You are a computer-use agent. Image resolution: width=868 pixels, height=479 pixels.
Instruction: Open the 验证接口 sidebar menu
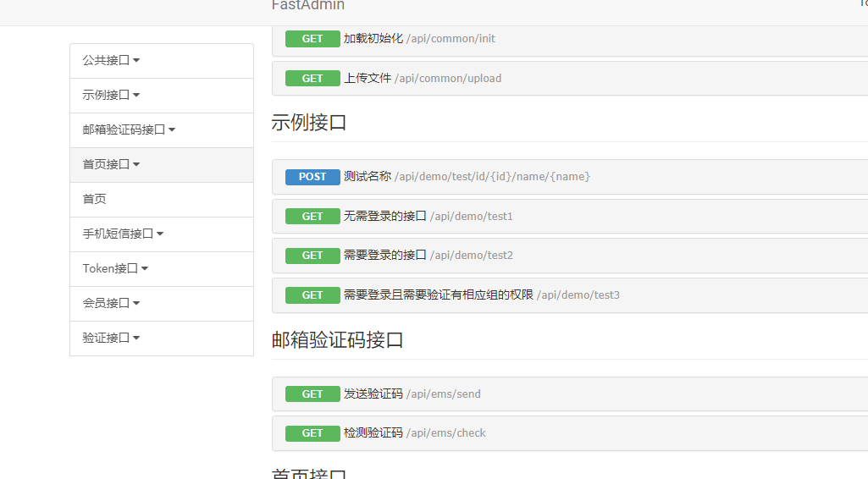(x=111, y=339)
